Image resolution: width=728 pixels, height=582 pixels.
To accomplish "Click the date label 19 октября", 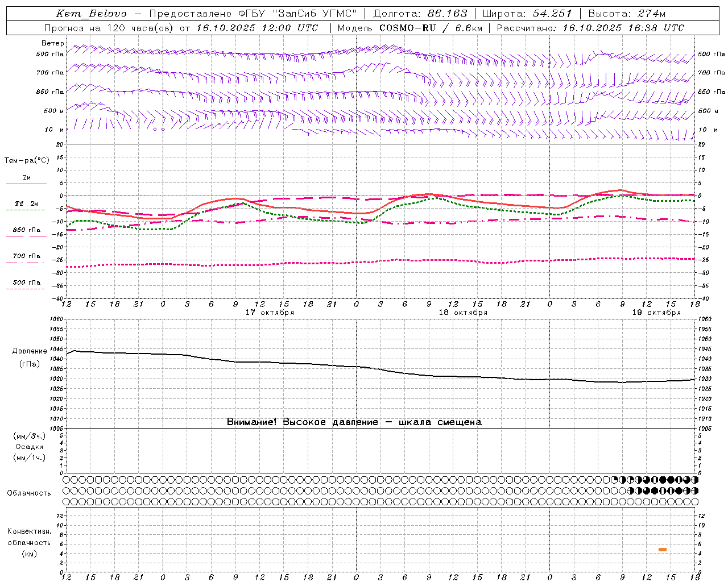I will point(656,313).
